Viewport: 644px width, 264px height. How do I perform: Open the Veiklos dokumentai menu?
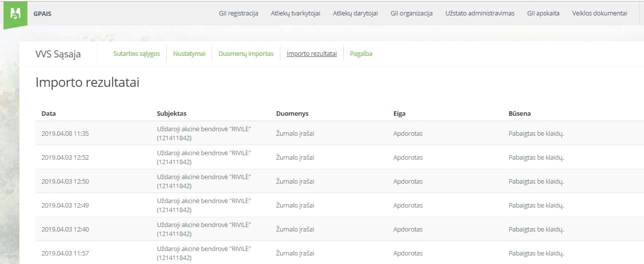pos(600,13)
